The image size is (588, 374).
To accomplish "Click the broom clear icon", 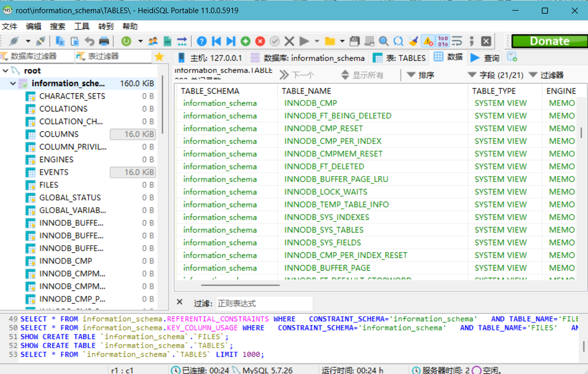I will click(x=413, y=41).
